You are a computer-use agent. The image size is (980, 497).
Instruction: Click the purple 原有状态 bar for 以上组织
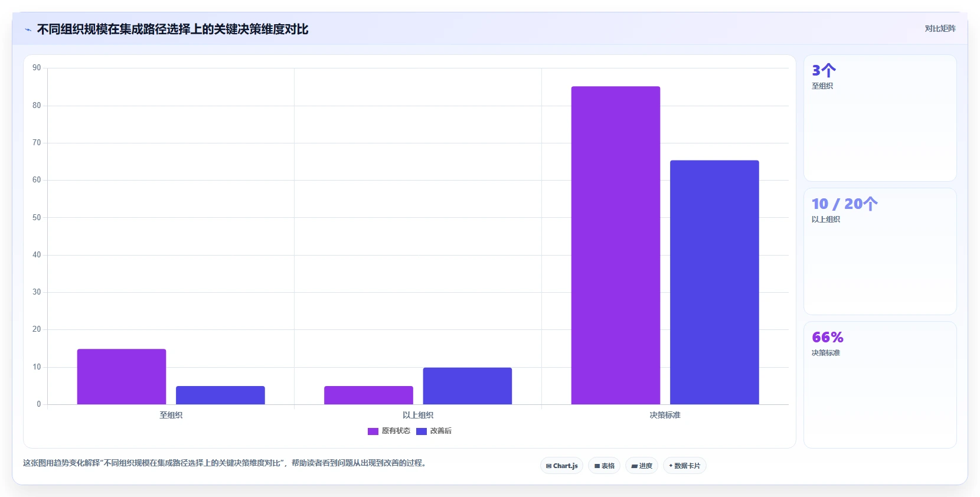coord(368,395)
